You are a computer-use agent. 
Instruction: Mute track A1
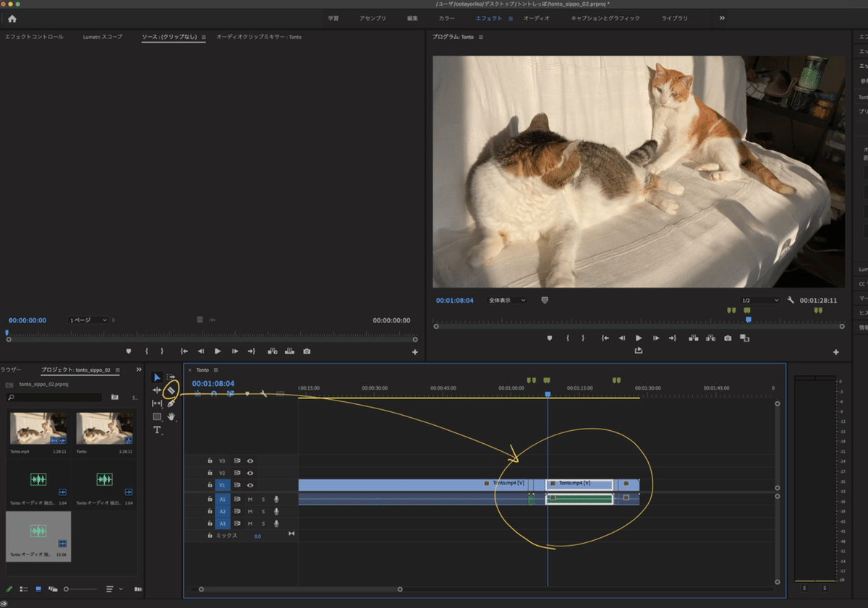tap(250, 499)
